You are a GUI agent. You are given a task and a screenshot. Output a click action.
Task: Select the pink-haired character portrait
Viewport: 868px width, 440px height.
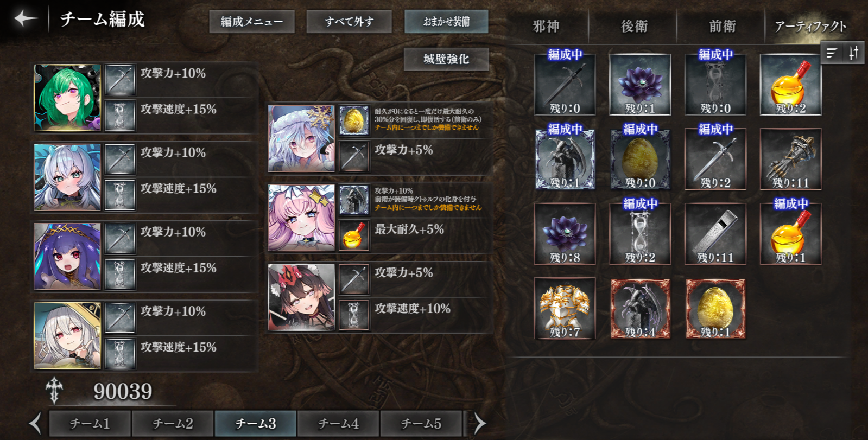tap(301, 218)
